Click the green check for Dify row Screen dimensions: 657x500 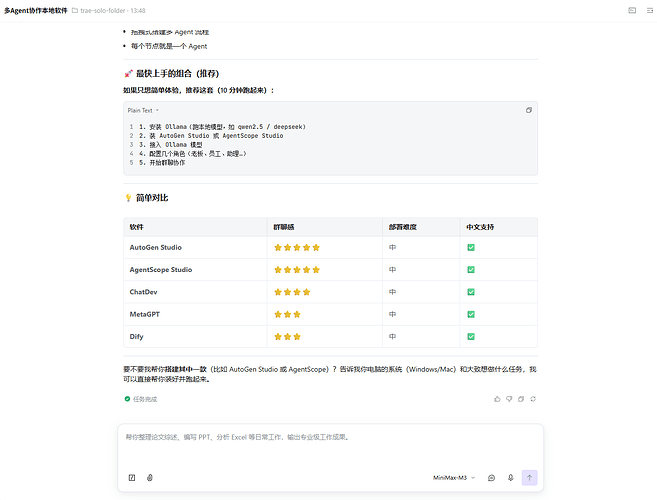point(471,337)
